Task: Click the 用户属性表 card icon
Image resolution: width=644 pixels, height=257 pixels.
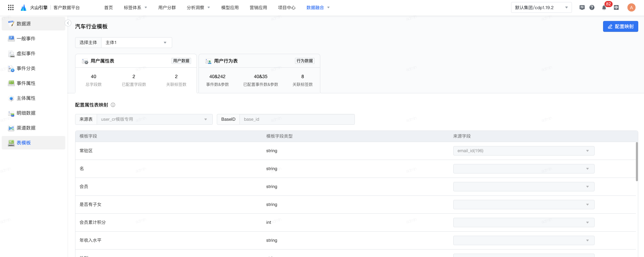Action: (85, 61)
